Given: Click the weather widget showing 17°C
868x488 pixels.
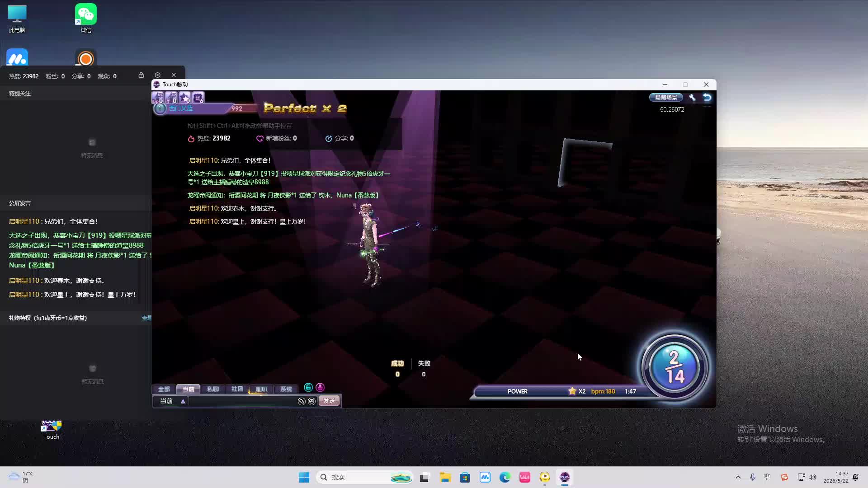Looking at the screenshot, I should 22,477.
